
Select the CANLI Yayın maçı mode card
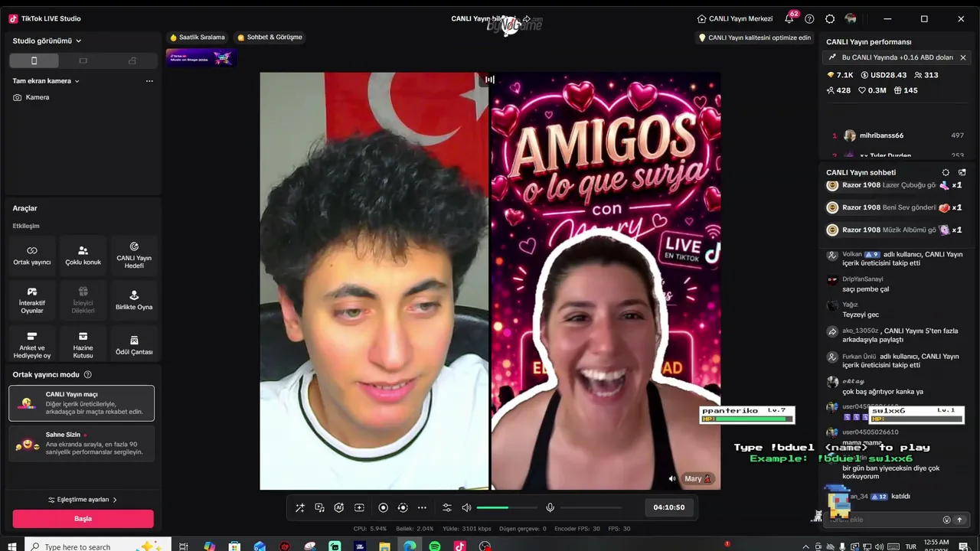pyautogui.click(x=81, y=403)
